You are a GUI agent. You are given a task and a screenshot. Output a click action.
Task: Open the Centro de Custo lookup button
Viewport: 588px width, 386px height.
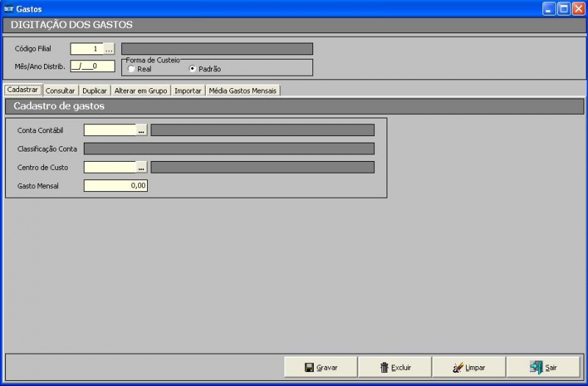pyautogui.click(x=141, y=167)
